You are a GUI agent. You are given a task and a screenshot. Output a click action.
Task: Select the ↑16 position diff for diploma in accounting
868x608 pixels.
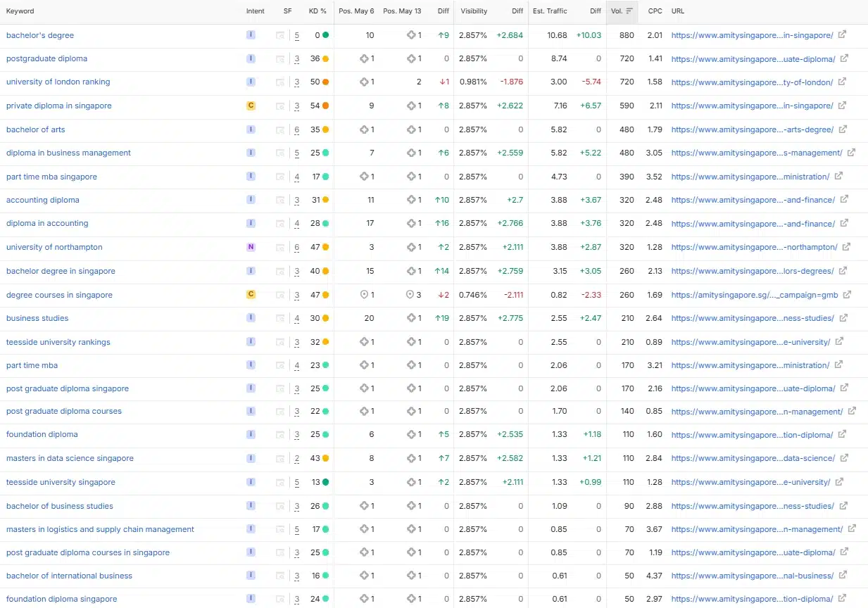point(442,223)
